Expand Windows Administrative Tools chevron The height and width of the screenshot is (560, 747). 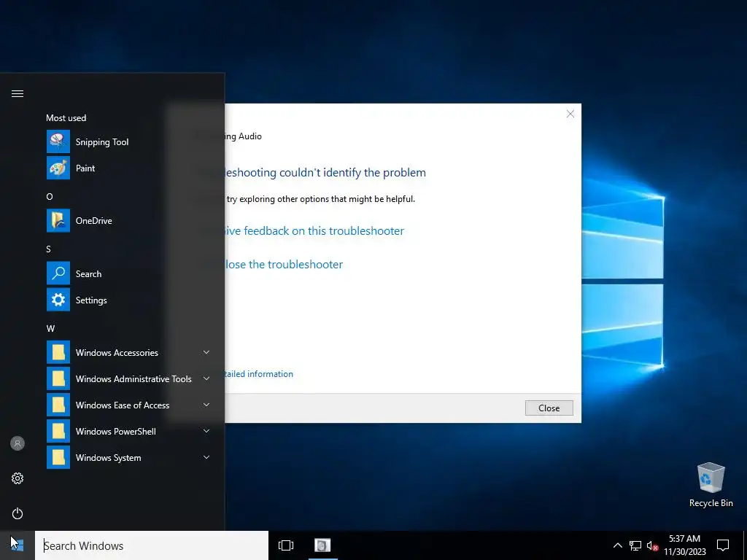[206, 378]
